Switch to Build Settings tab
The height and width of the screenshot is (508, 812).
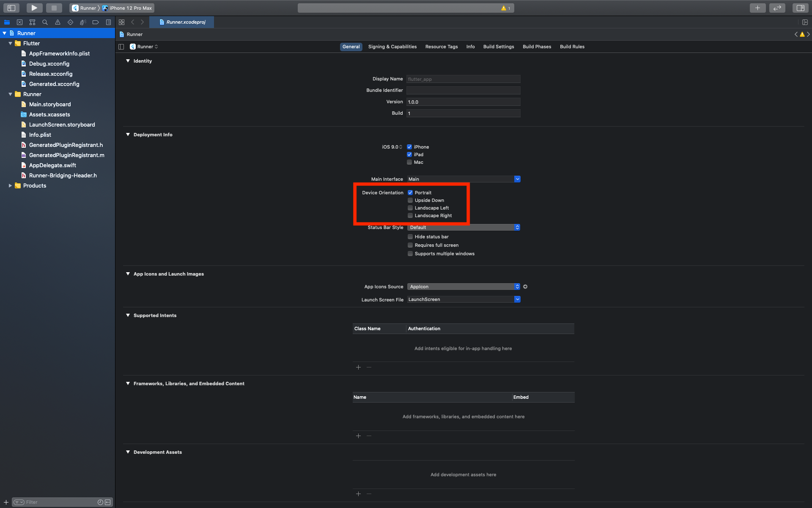point(499,47)
